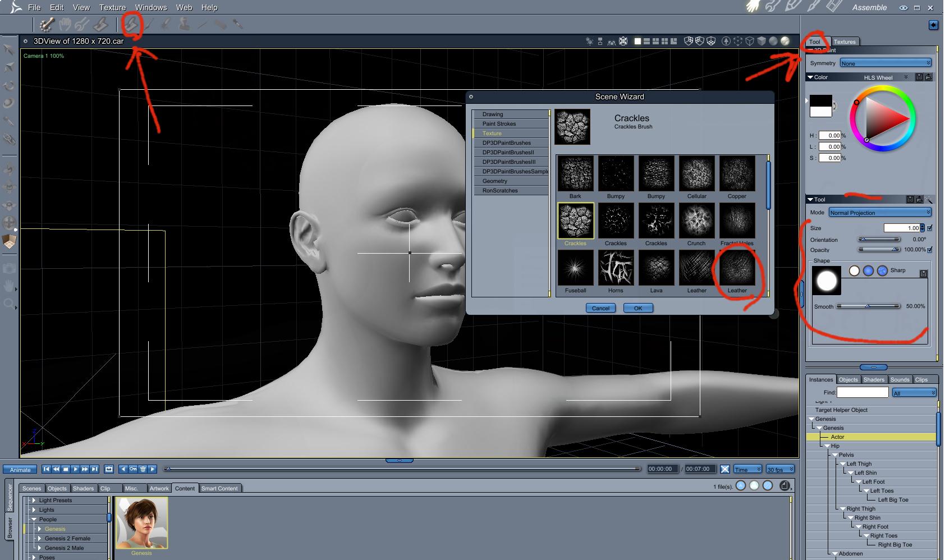Select Paint Strokes category in Scene Wizard

511,124
